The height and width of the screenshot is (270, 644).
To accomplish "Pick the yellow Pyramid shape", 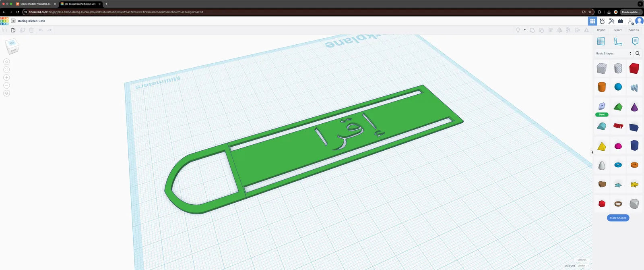I will click(x=602, y=146).
